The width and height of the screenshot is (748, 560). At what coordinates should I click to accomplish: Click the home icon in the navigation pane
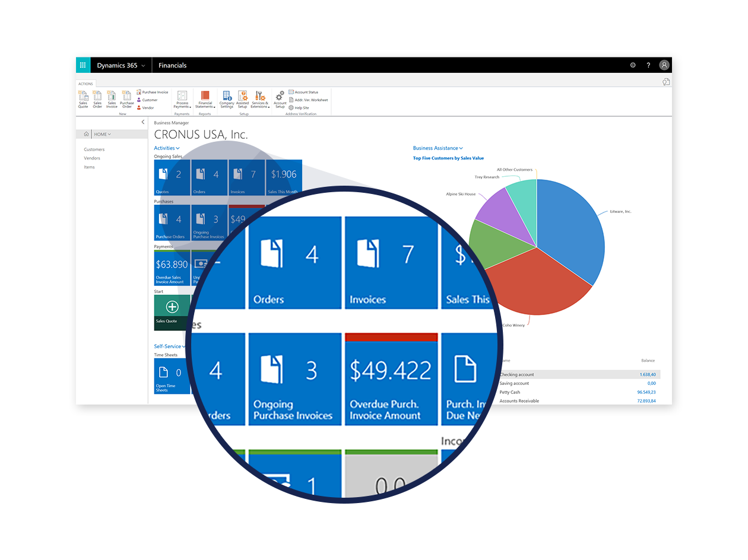click(87, 134)
